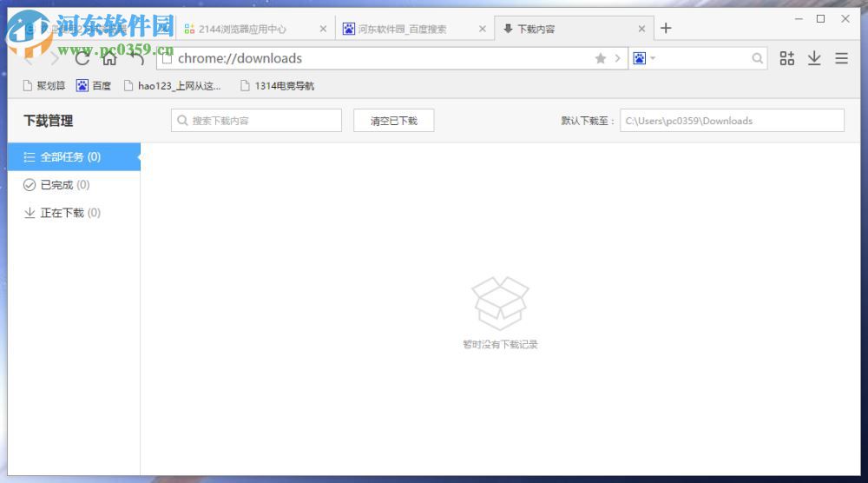Click the default download path field

tap(732, 120)
